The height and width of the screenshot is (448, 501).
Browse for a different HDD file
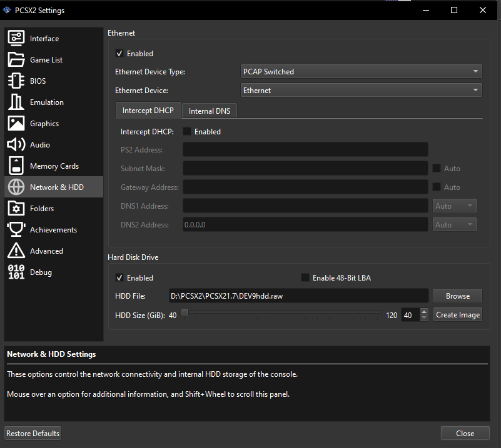(x=457, y=296)
